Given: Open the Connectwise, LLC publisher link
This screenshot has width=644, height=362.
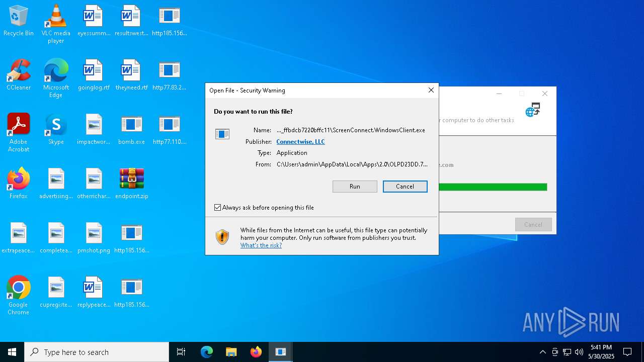Looking at the screenshot, I should (300, 142).
